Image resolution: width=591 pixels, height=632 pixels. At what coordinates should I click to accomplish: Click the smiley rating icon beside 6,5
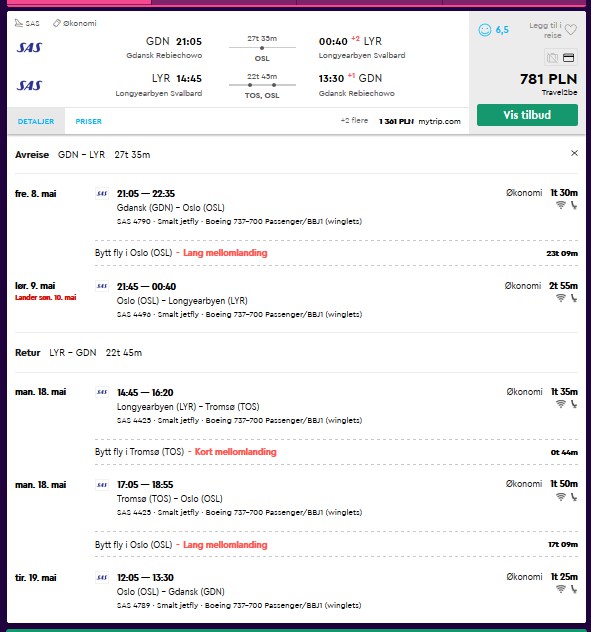point(485,30)
